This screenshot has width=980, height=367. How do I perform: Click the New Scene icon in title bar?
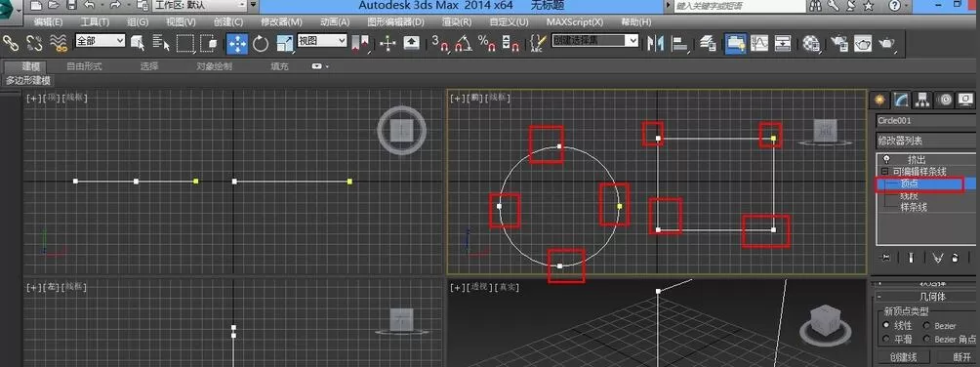tap(36, 6)
